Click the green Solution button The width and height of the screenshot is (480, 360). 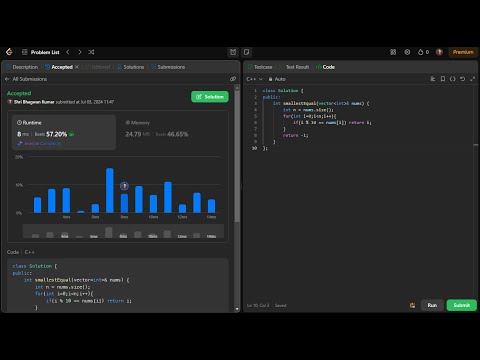pos(210,97)
